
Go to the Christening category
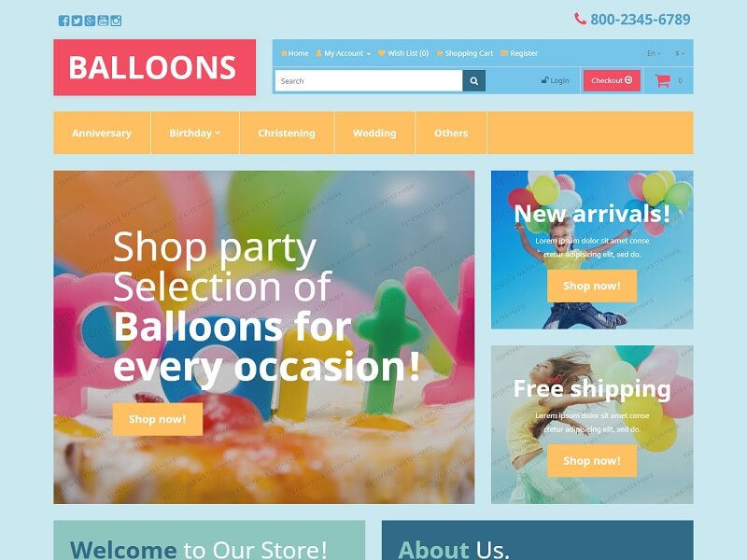(287, 133)
